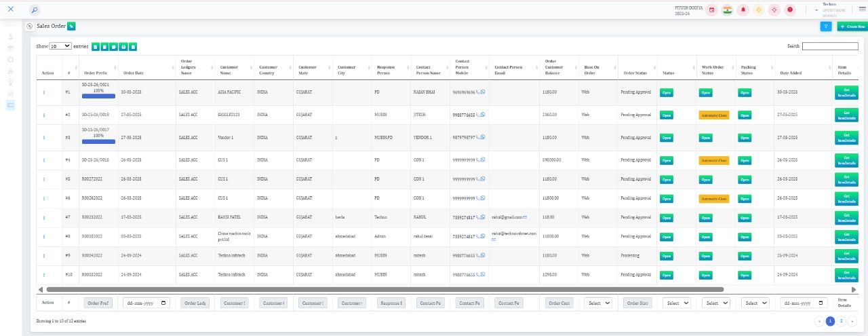Image resolution: width=868 pixels, height=336 pixels.
Task: Click Order Prefix filter input
Action: point(98,303)
